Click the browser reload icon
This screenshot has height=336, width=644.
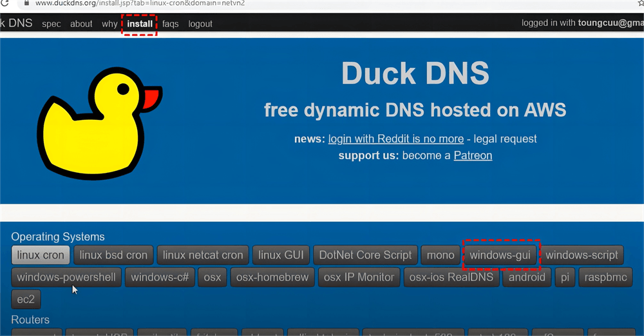pos(5,3)
